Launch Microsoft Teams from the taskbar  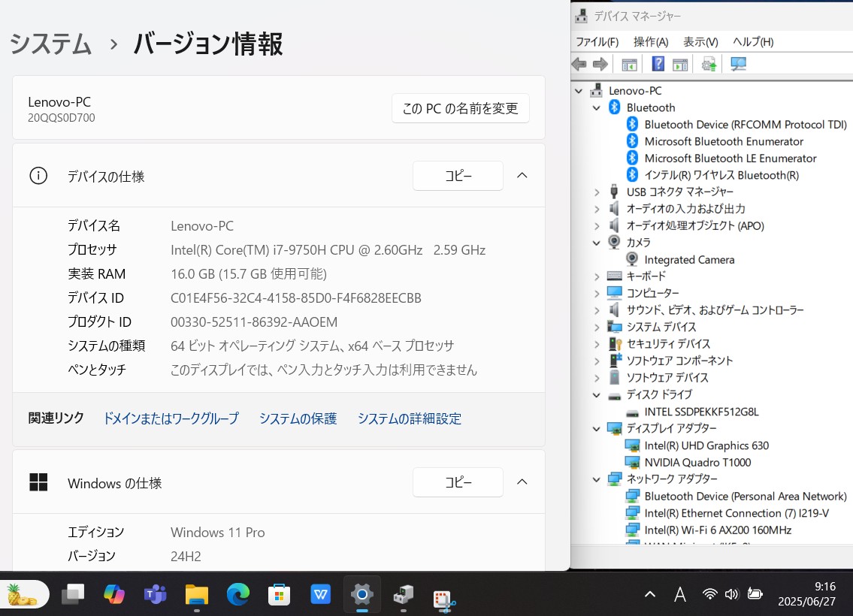point(155,594)
